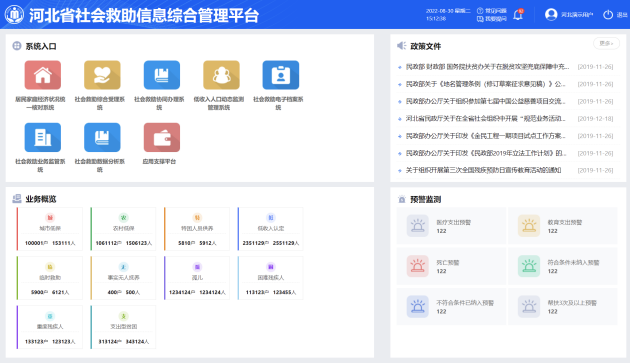Open policy 民政部关于《地名管理条例（修订草案征求意见稿）》
This screenshot has width=630, height=363.
[485, 84]
